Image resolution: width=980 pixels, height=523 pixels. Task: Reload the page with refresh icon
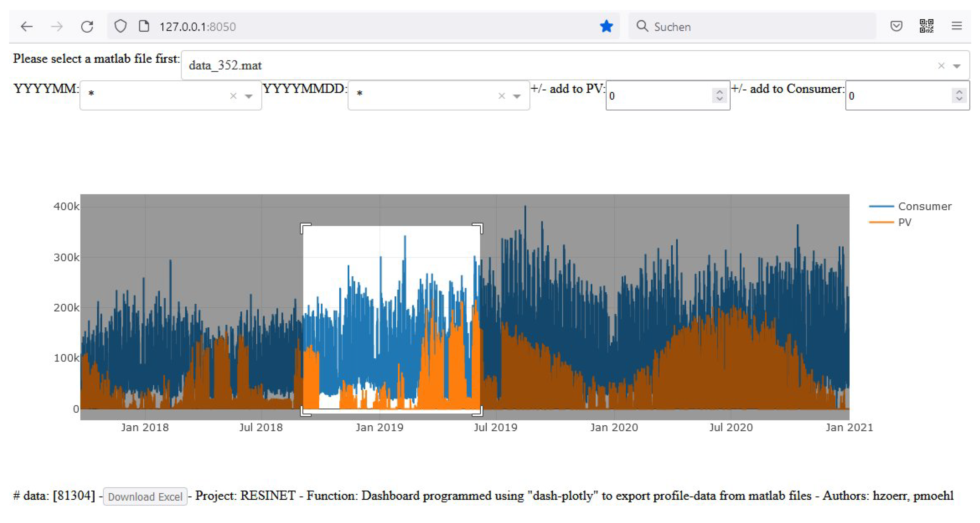click(87, 27)
